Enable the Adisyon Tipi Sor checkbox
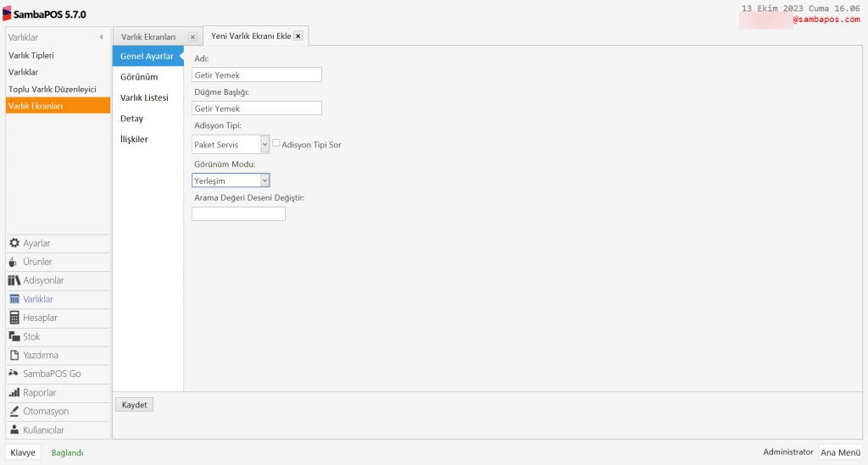Screen dimensions: 868x465 [276, 143]
